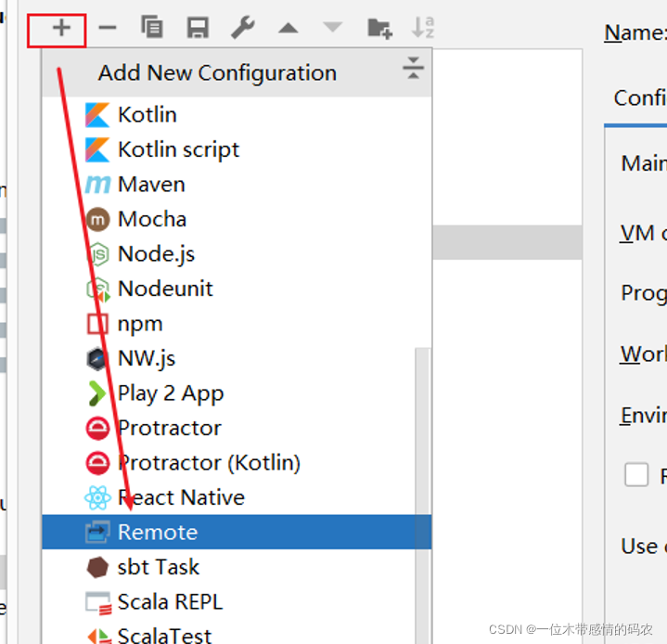Click the plus Add New Configuration icon
Screen dimensions: 667x644
click(60, 29)
